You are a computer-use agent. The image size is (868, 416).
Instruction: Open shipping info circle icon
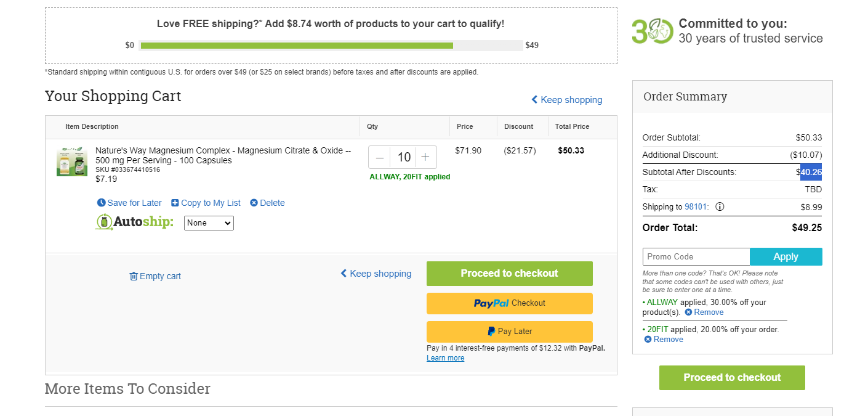[720, 206]
